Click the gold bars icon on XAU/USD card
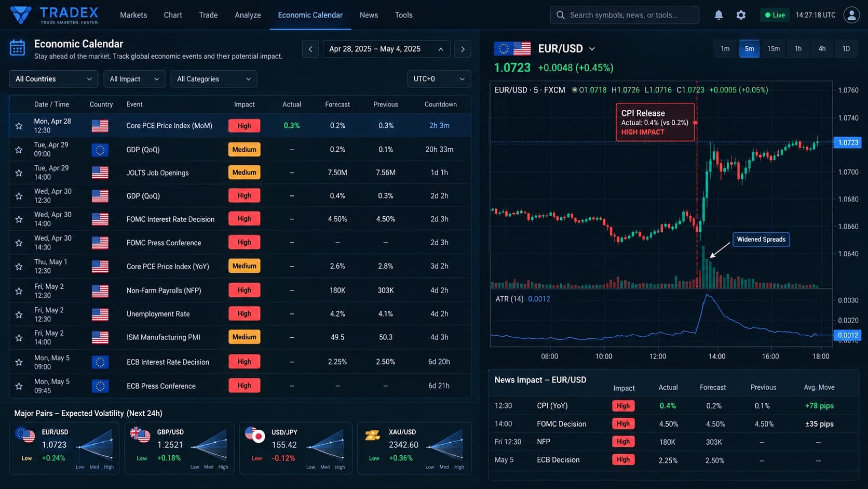Screen dimensions: 868x489 [373, 435]
